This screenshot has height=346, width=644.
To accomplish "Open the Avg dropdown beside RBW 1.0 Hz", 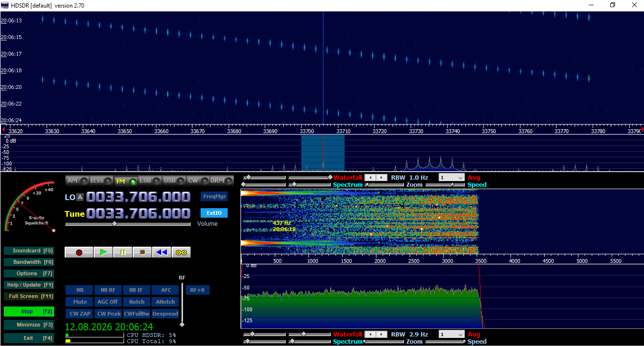I will point(451,177).
